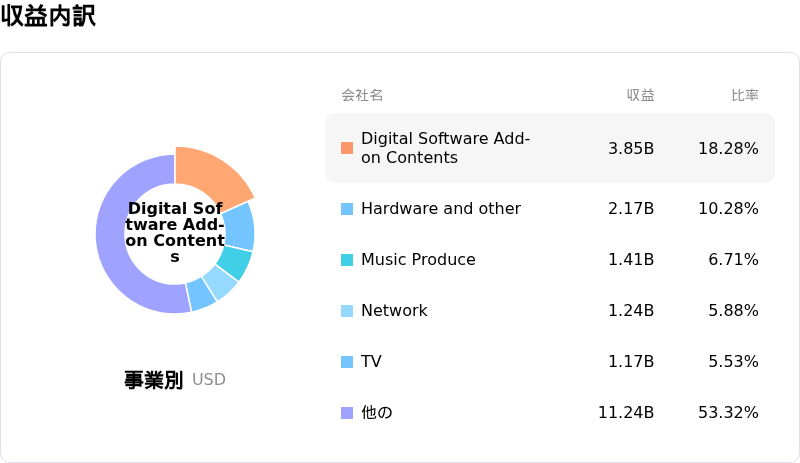800x463 pixels.
Task: Click the 18.28% ratio value
Action: coord(728,148)
